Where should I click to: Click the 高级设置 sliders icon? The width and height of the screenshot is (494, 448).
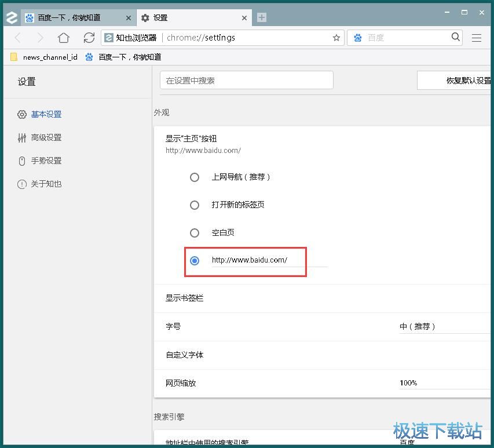click(x=22, y=138)
